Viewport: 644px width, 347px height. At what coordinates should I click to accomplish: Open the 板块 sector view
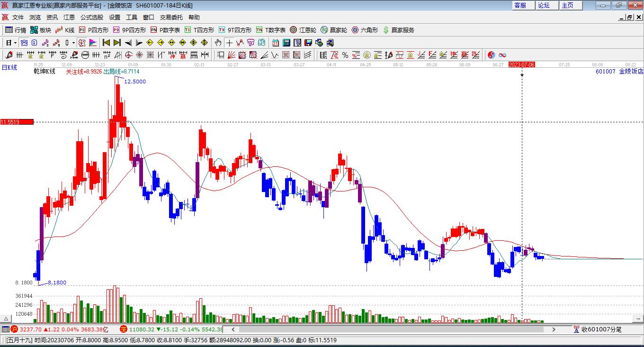pos(41,30)
